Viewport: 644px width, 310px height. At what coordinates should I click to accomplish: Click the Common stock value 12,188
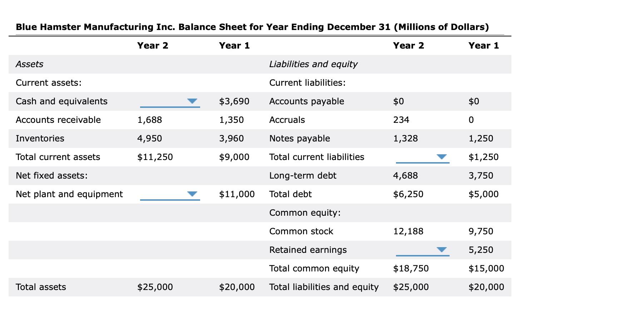tap(408, 231)
